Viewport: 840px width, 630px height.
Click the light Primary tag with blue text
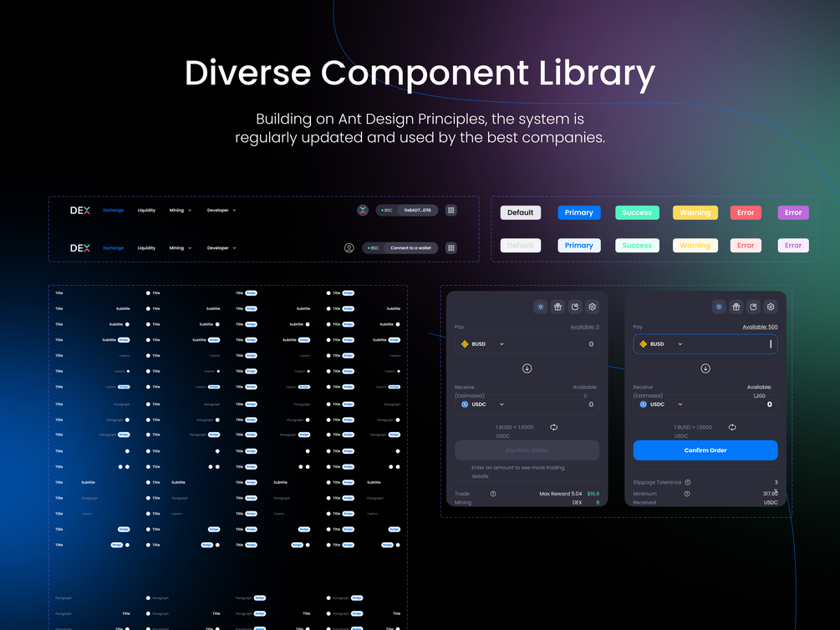pos(579,246)
